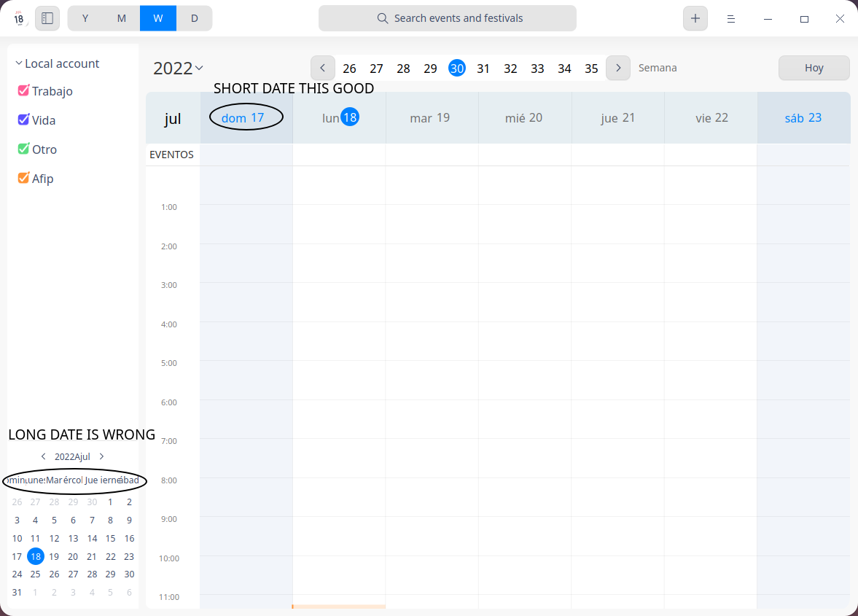Click the jue 21 column header

[617, 117]
